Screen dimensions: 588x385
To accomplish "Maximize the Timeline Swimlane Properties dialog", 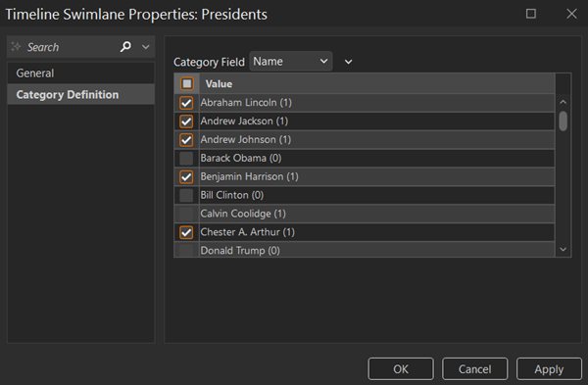I will (x=531, y=14).
